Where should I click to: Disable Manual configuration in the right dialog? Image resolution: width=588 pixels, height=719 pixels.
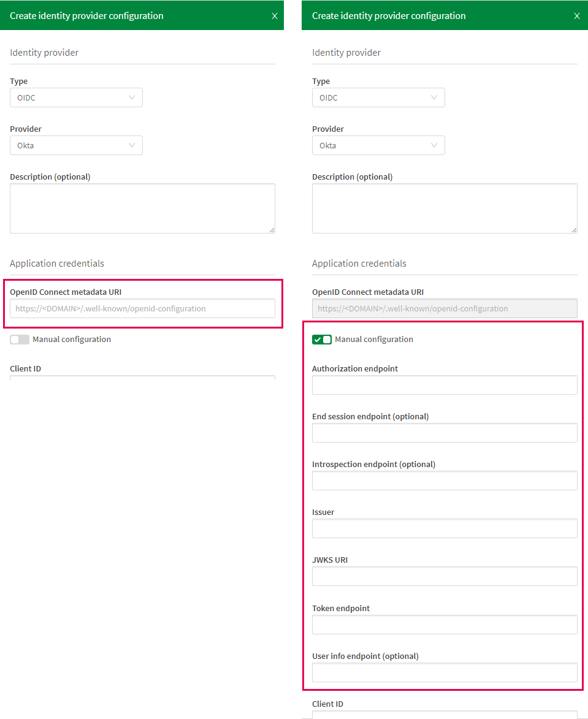321,339
